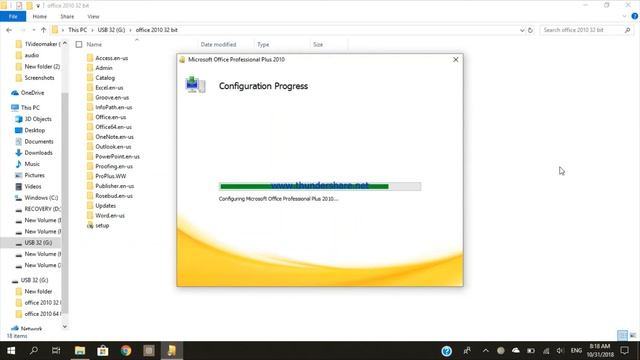Expand recent locations dropdown arrow
The image size is (640, 360).
tap(33, 30)
